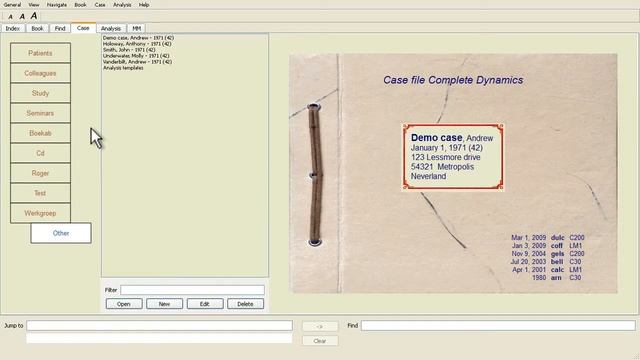Click the Delete case button
The width and height of the screenshot is (640, 360).
click(245, 304)
